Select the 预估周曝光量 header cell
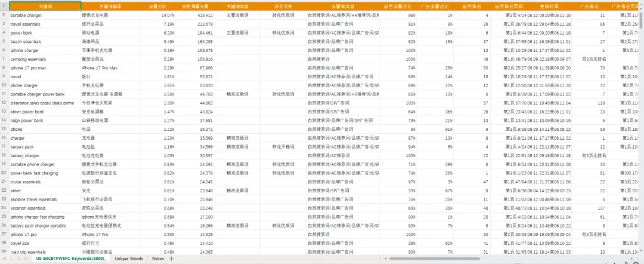Image resolution: width=644 pixels, height=264 pixels. point(195,7)
